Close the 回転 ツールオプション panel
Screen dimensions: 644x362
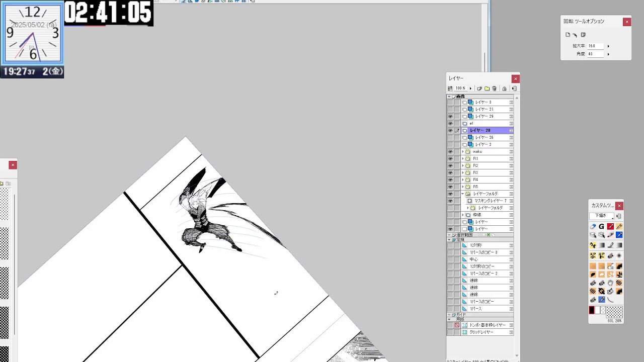point(627,22)
